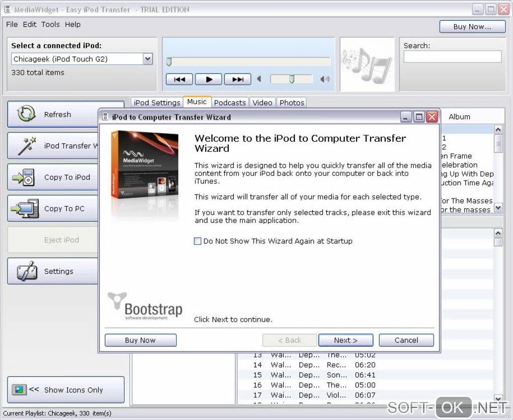
Task: Switch to the Music tab
Action: coord(197,101)
